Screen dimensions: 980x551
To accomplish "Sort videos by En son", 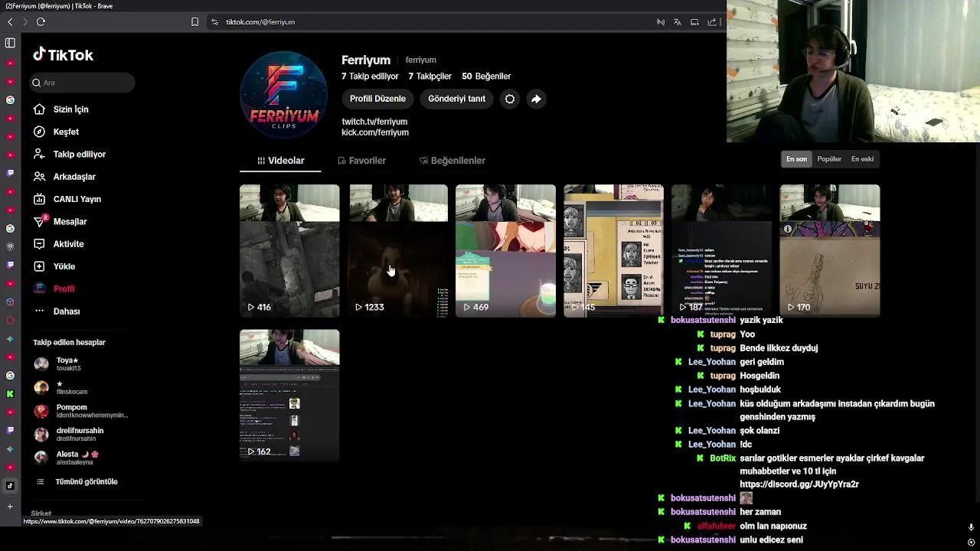I will click(x=796, y=159).
